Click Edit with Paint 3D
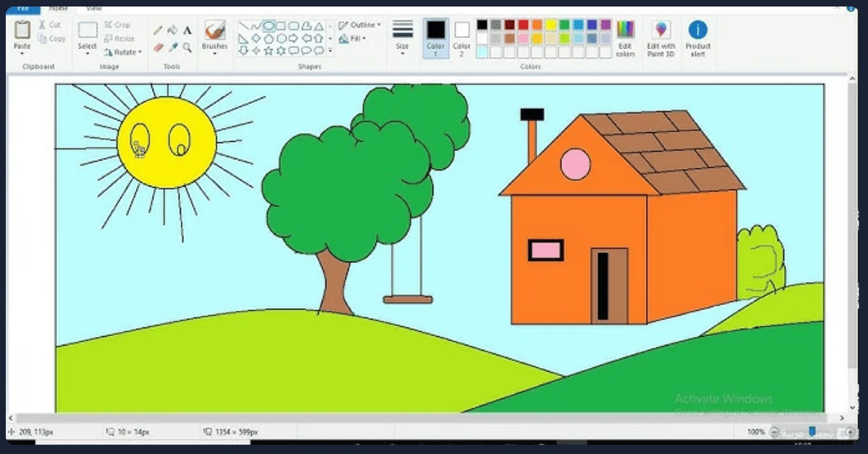Viewport: 868px width, 454px height. 661,39
